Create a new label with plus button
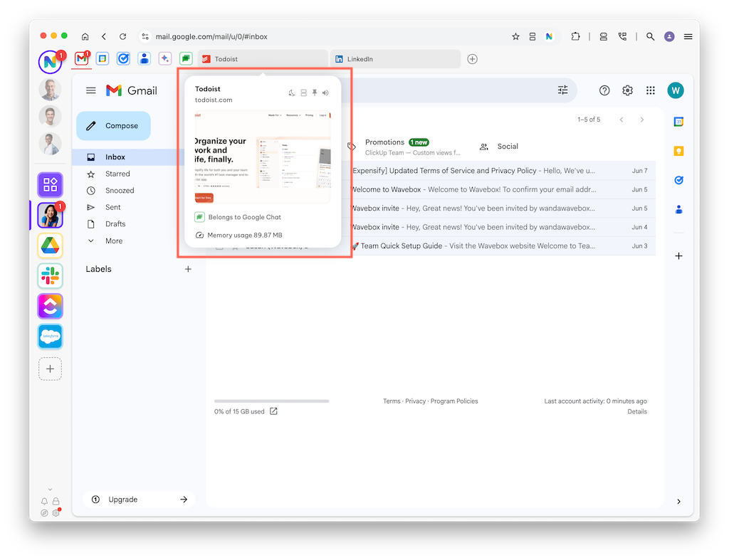Image resolution: width=729 pixels, height=560 pixels. click(x=188, y=269)
